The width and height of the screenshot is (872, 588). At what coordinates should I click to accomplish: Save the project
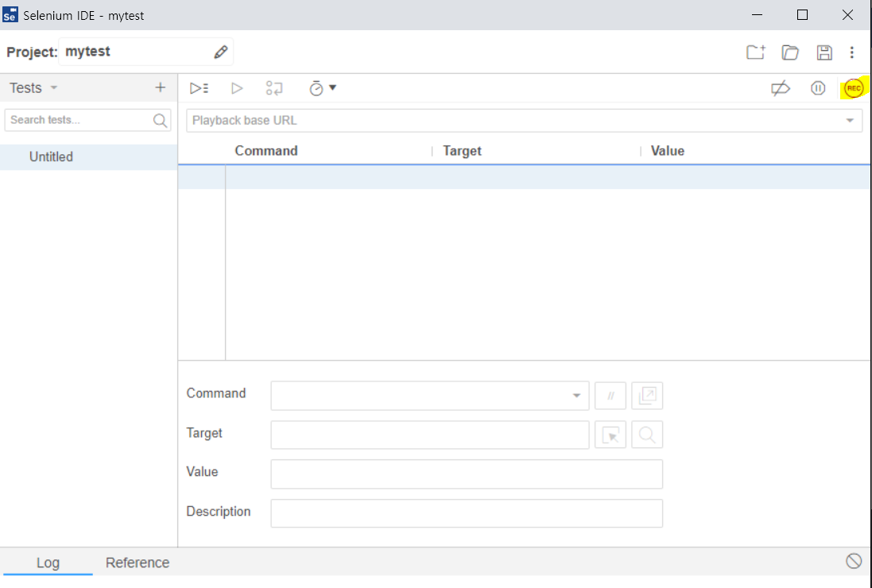824,52
